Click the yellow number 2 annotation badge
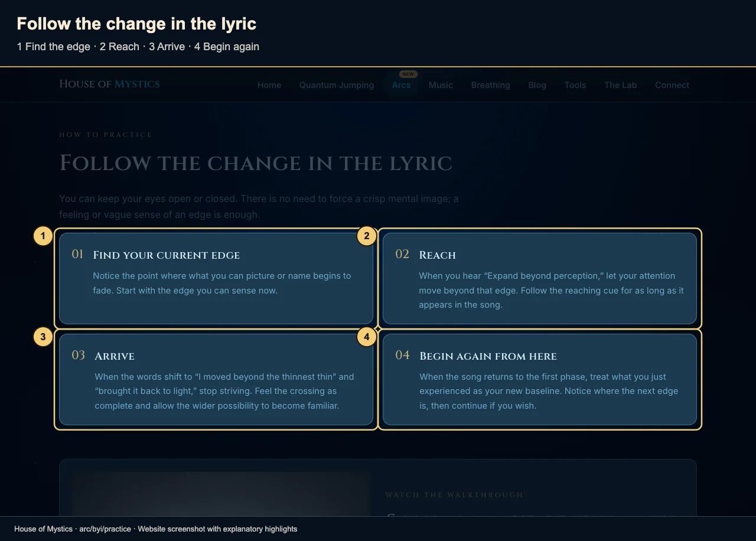 [x=367, y=236]
